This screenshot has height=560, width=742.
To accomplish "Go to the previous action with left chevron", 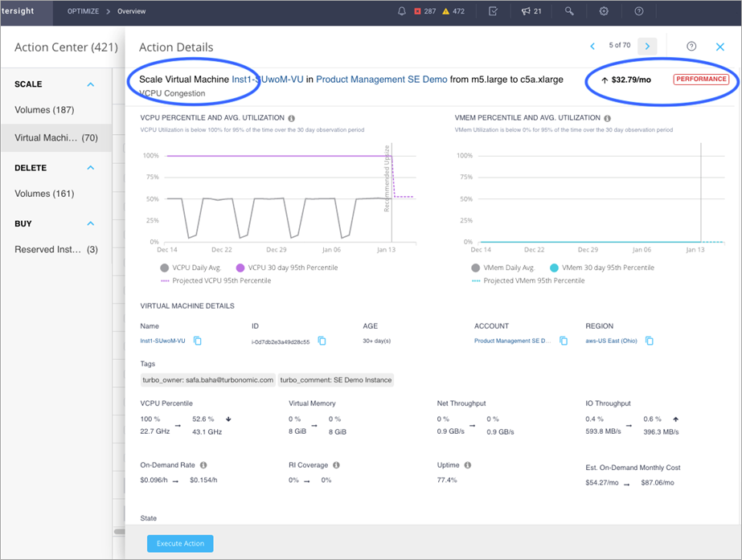I will [x=592, y=46].
